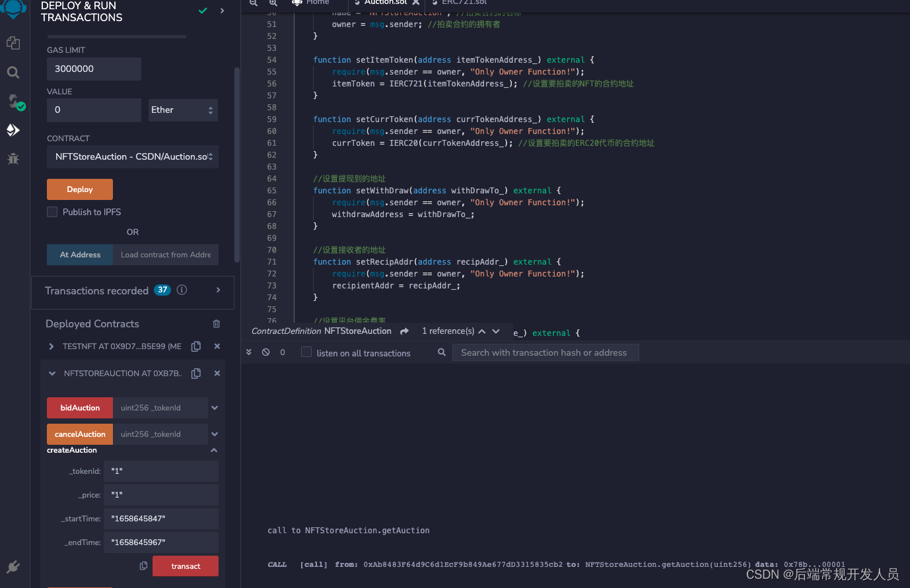Click the 37 transactions recorded badge
This screenshot has width=910, height=588.
162,290
